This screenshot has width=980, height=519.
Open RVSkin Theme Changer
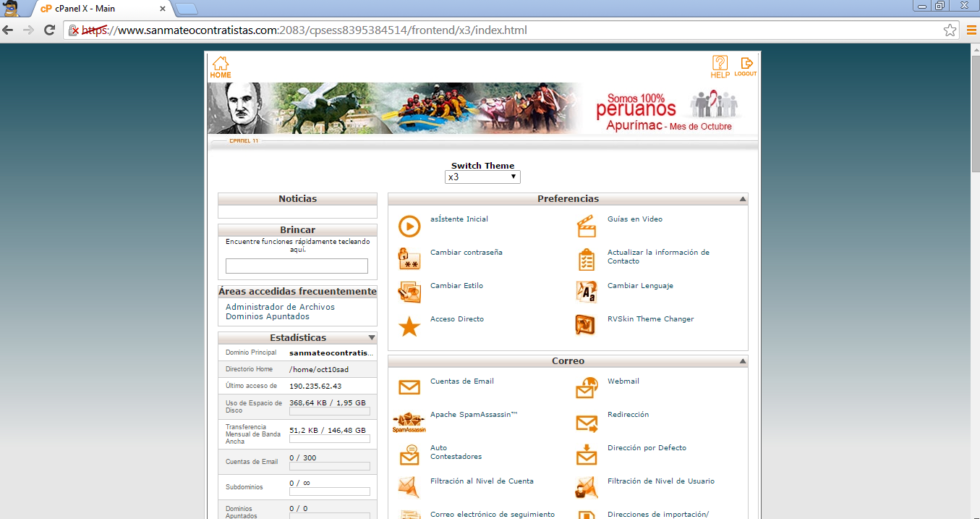coord(649,318)
